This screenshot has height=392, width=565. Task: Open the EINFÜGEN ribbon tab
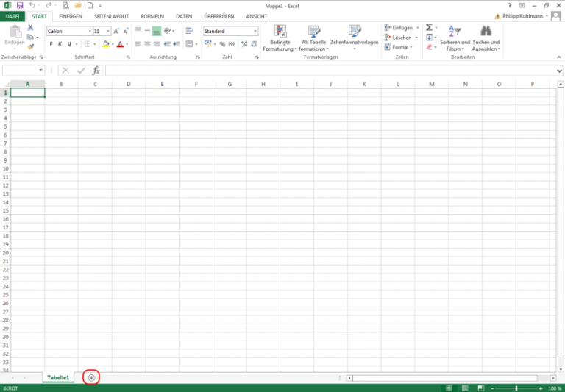pyautogui.click(x=71, y=16)
